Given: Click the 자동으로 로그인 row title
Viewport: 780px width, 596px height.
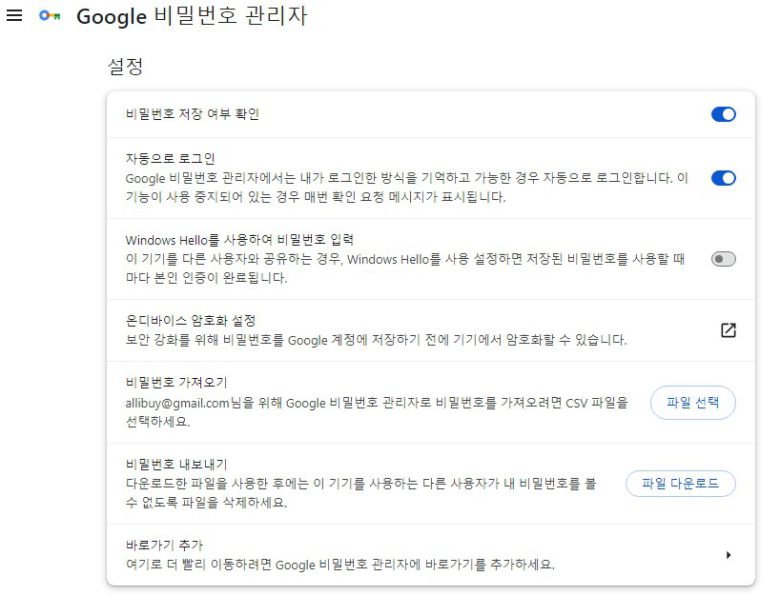Looking at the screenshot, I should (x=171, y=159).
